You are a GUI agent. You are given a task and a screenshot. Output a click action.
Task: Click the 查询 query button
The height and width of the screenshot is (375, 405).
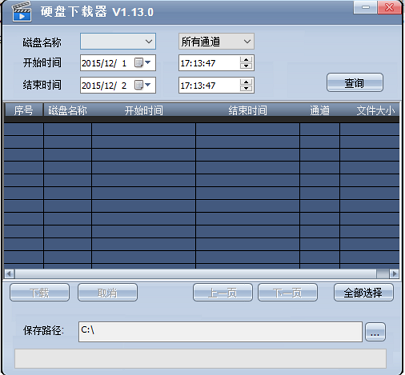(x=355, y=83)
